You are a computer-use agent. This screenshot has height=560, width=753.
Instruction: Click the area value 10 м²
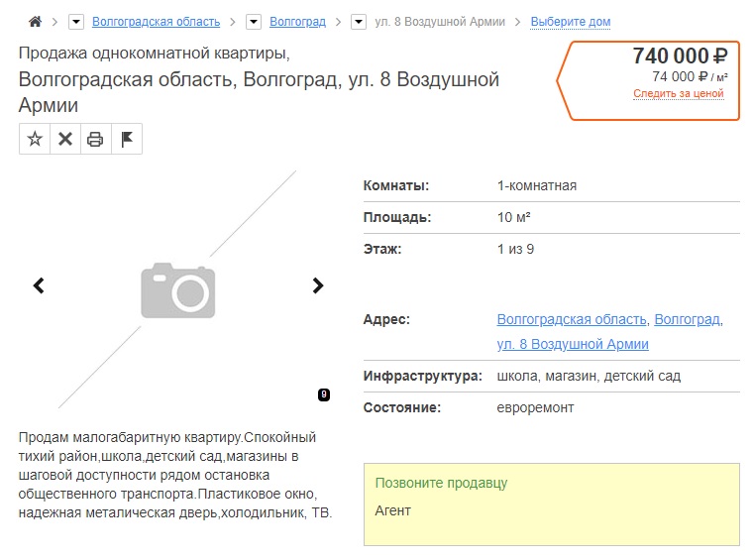click(514, 218)
